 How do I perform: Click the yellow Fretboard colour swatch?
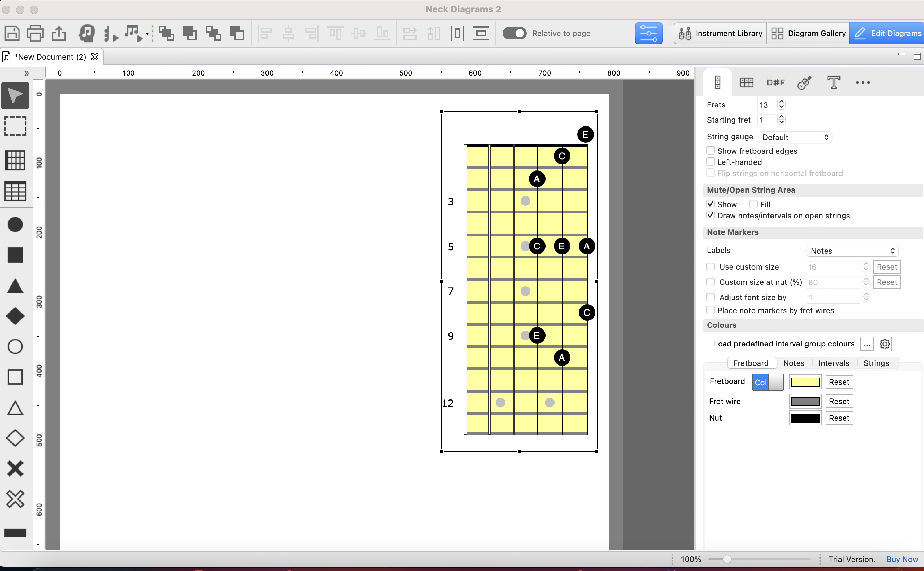coord(805,382)
